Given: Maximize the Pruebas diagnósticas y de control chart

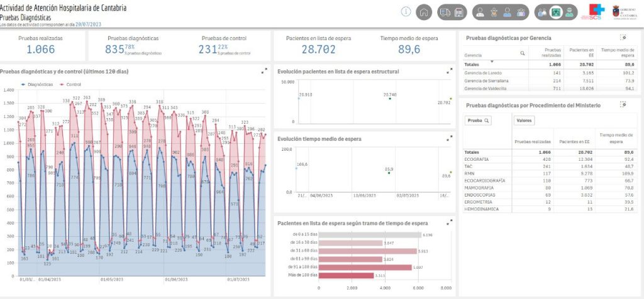Looking at the screenshot, I should tap(264, 72).
